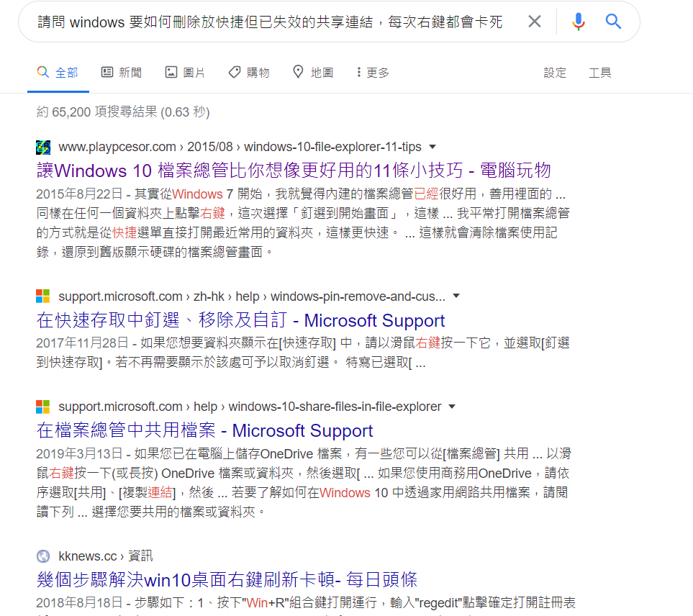The image size is (693, 616).
Task: Open result 幾個步驟解決win10桌面右鍵刷新卡頓
Action: (x=227, y=580)
